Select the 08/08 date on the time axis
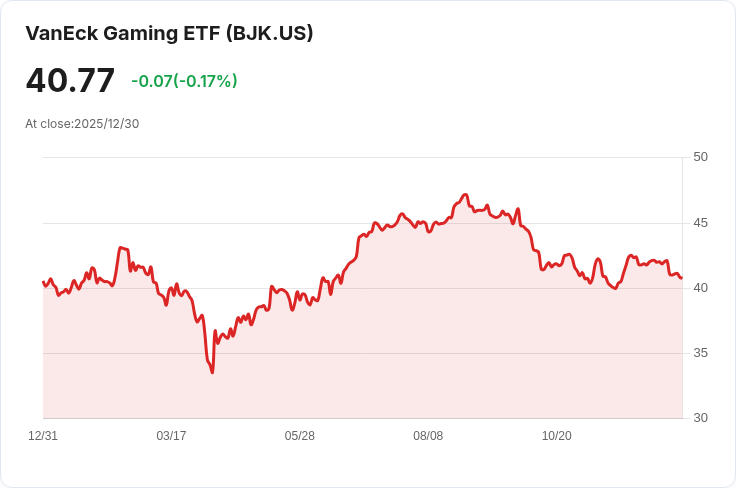736x488 pixels. 428,436
